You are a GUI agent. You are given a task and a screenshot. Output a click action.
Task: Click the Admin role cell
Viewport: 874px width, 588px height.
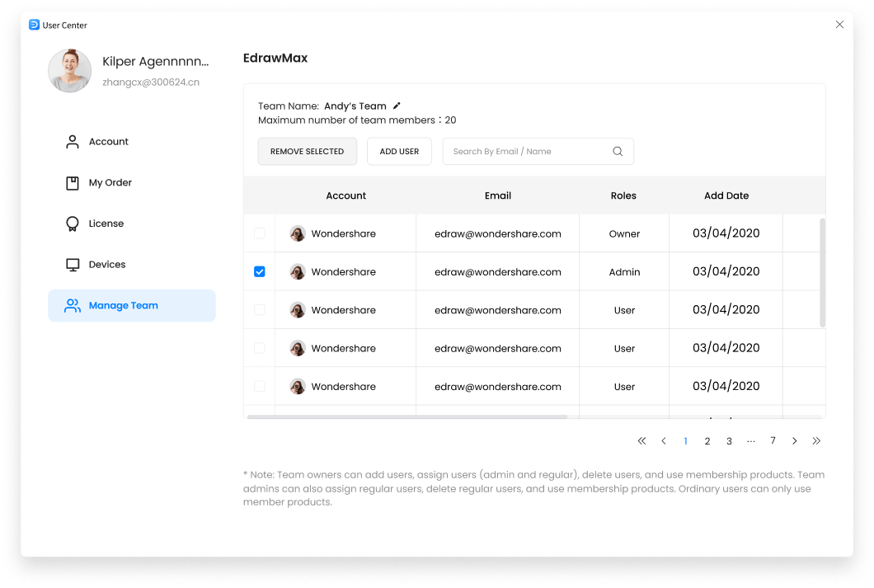click(624, 272)
